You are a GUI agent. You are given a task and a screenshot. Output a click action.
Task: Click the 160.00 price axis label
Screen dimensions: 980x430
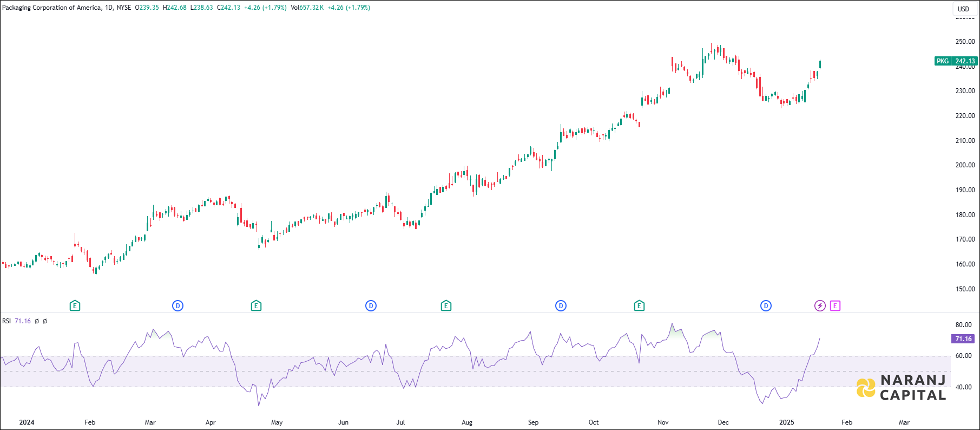[965, 264]
